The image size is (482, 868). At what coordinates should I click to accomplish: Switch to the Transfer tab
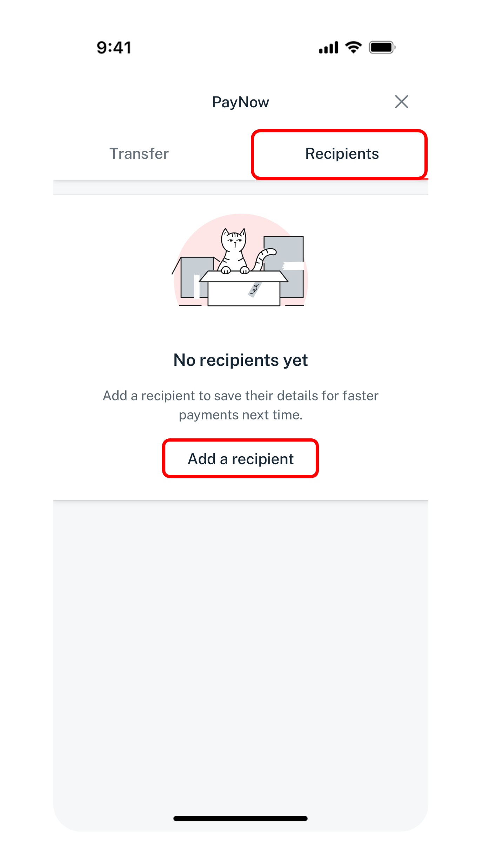coord(139,154)
